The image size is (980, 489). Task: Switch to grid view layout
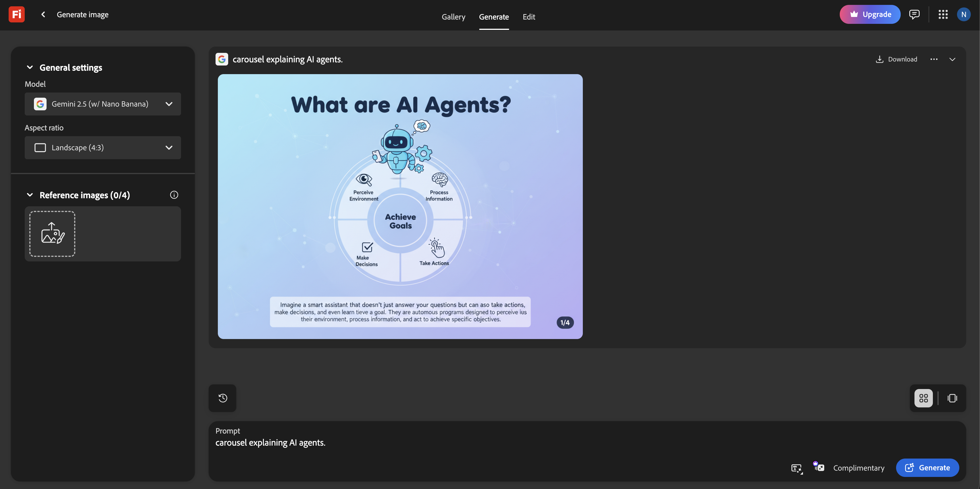point(923,398)
